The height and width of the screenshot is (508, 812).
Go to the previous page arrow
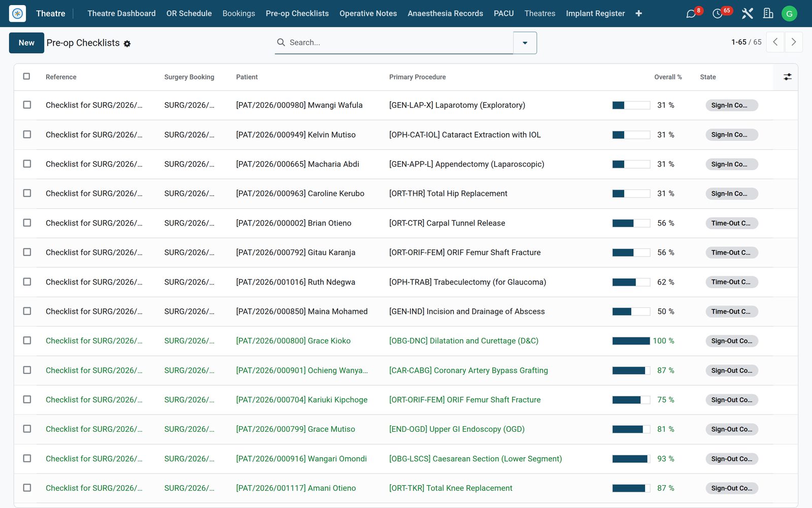click(x=775, y=42)
